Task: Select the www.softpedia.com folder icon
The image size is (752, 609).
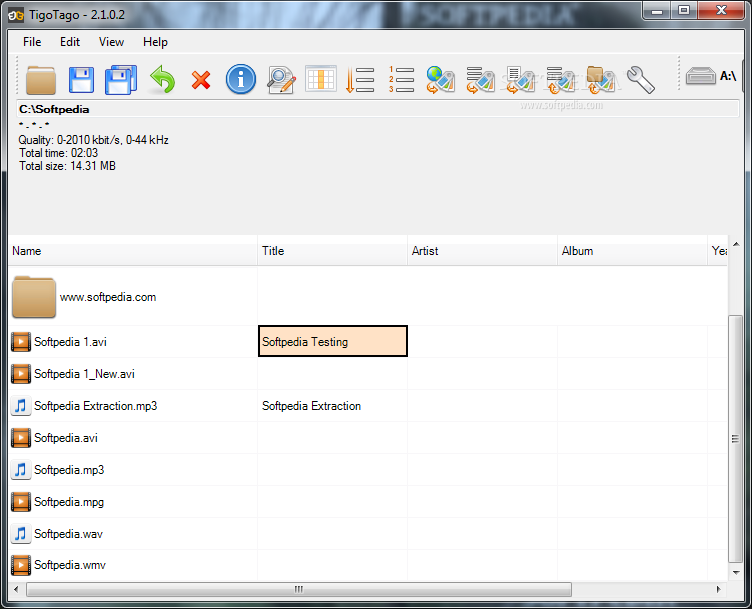Action: (x=34, y=297)
